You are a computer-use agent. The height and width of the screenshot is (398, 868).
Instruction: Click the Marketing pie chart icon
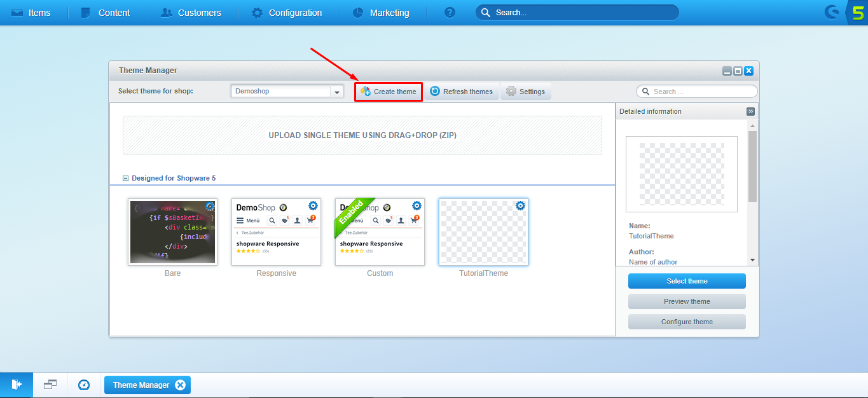pos(358,13)
